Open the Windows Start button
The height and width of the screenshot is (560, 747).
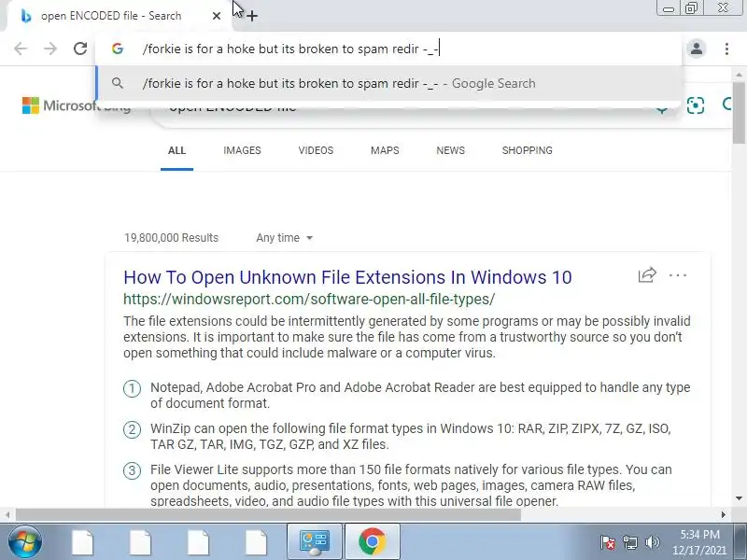[x=25, y=542]
